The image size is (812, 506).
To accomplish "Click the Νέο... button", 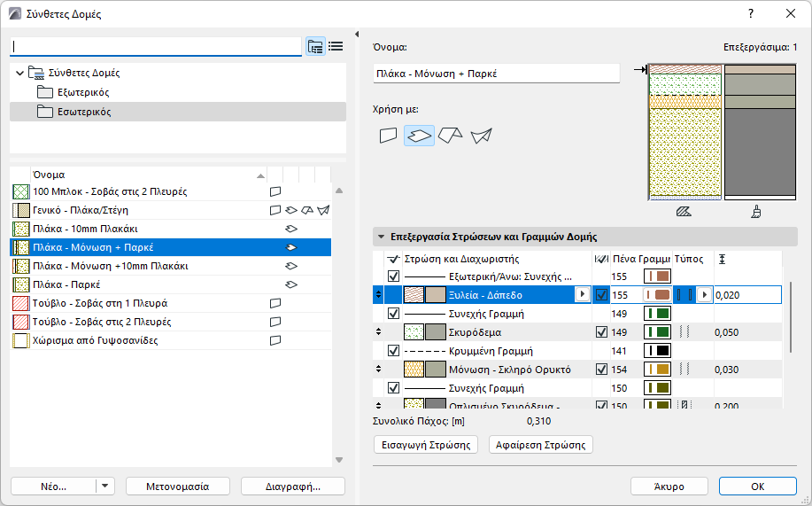I will click(x=53, y=487).
